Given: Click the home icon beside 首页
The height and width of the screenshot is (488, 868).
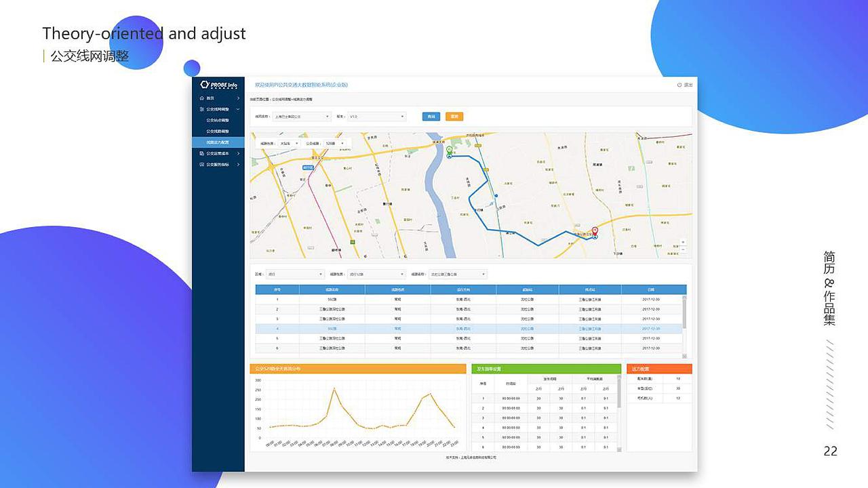Looking at the screenshot, I should (x=202, y=99).
